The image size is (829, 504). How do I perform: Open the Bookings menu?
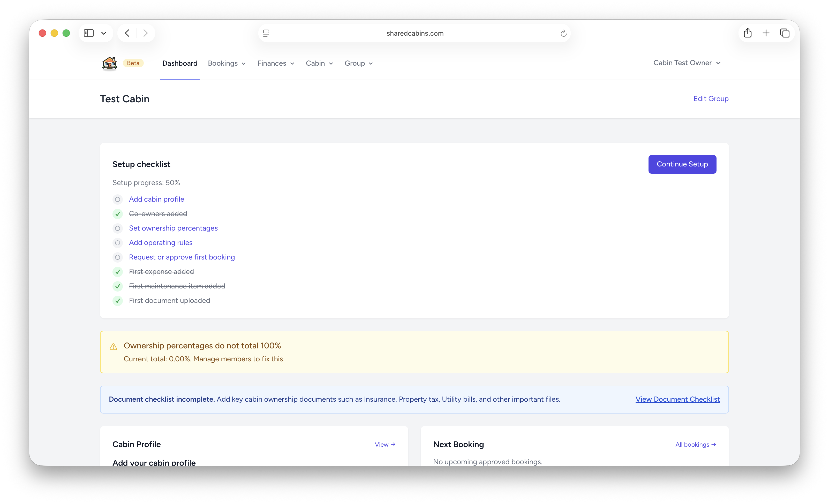tap(227, 63)
